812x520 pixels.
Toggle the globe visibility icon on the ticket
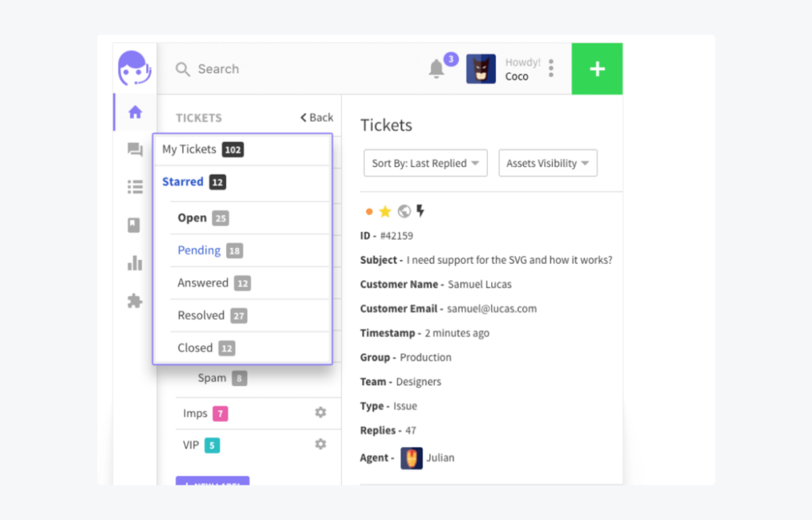click(403, 211)
